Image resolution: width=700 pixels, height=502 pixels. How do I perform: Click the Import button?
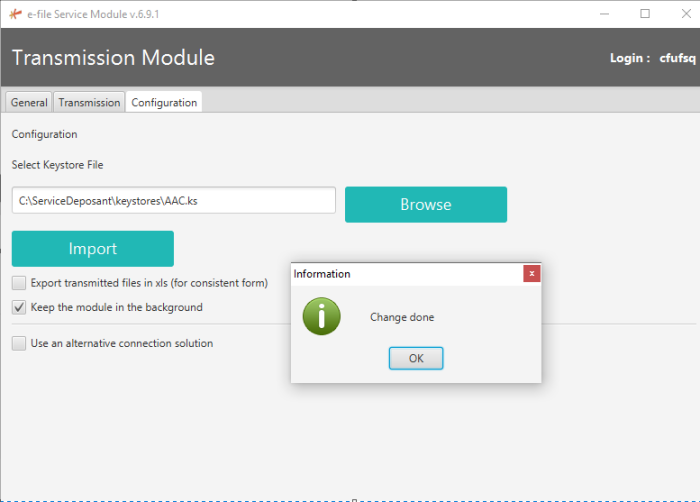[x=93, y=249]
